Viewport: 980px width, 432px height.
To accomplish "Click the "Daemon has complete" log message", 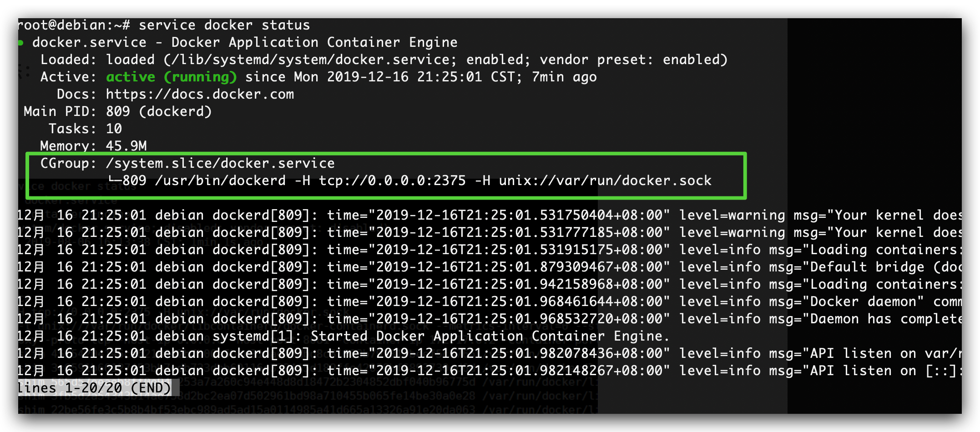I will click(885, 319).
